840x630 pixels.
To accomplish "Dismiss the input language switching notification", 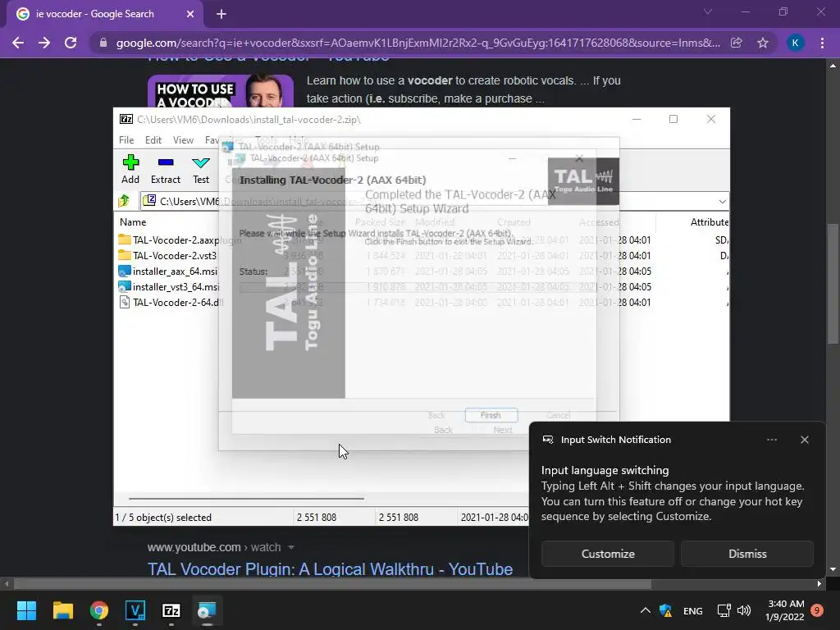I will (746, 554).
